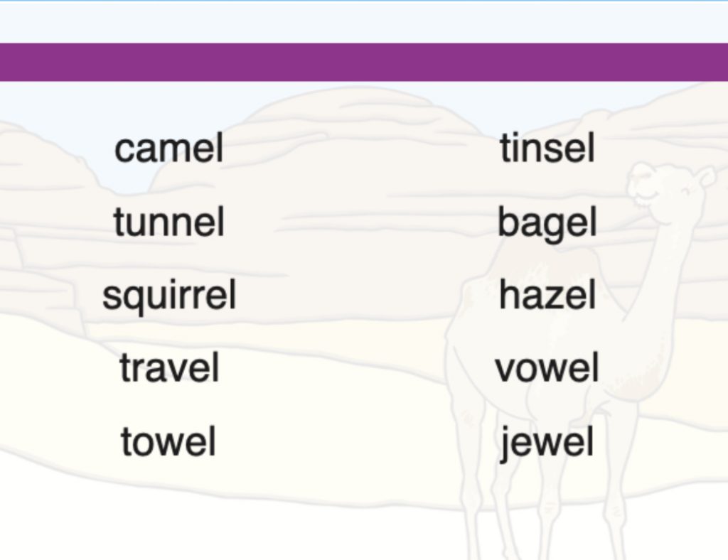728x560 pixels.
Task: Click the word towel
Action: pyautogui.click(x=168, y=441)
